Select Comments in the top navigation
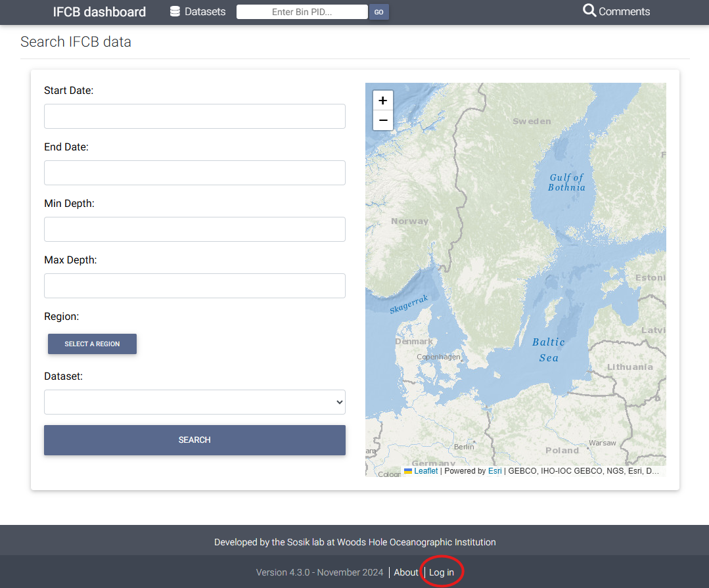Image resolution: width=709 pixels, height=588 pixels. click(623, 11)
